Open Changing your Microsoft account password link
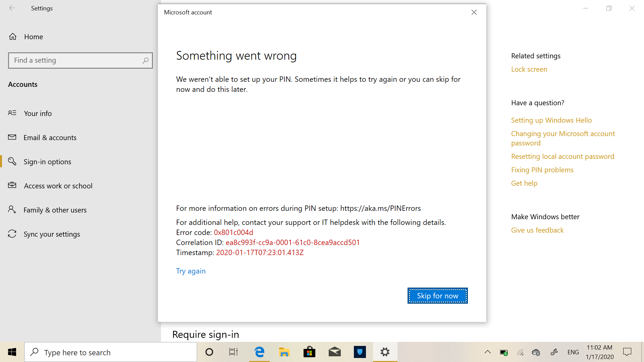This screenshot has width=644, height=362. coord(563,138)
